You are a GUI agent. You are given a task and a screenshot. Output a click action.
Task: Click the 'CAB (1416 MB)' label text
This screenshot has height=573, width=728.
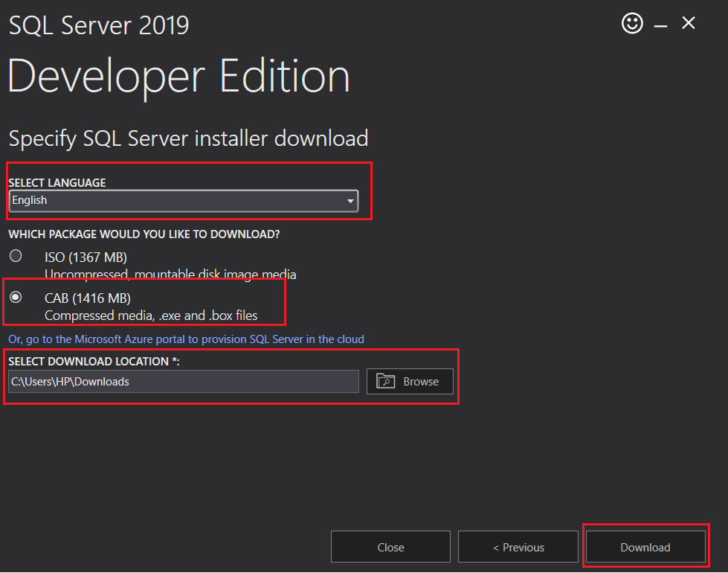pyautogui.click(x=88, y=298)
